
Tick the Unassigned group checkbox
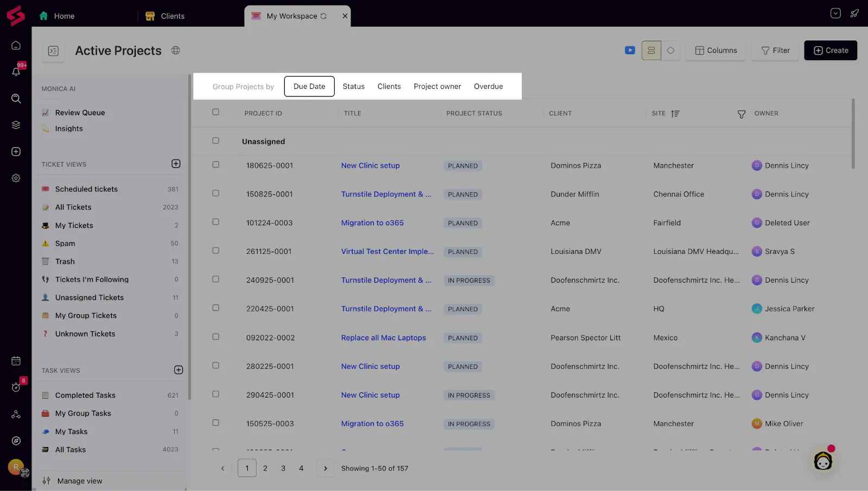pos(216,141)
